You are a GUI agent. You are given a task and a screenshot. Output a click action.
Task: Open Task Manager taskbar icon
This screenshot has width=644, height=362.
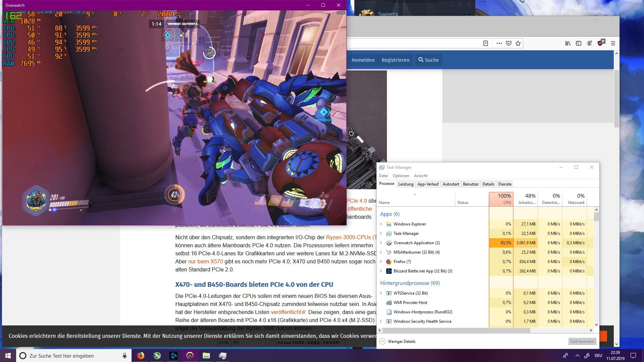(223, 356)
